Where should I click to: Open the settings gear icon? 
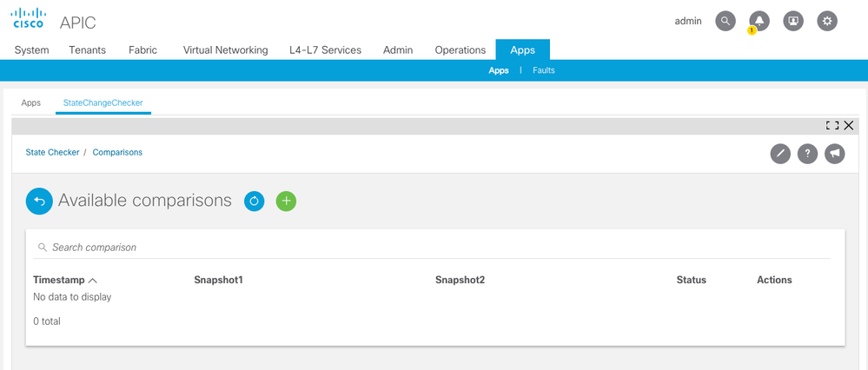click(827, 22)
